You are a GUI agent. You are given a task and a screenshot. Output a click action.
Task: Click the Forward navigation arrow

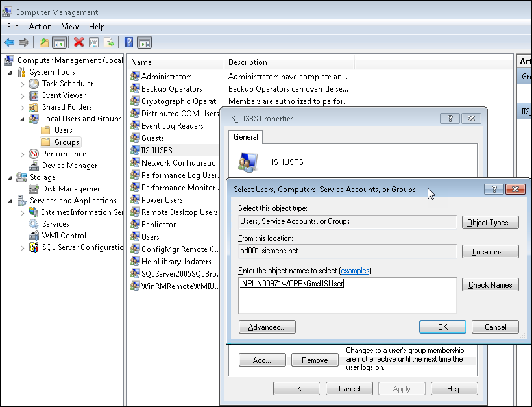pyautogui.click(x=24, y=42)
